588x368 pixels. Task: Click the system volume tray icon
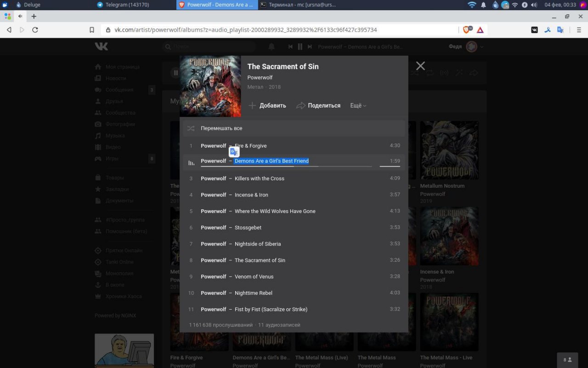[534, 5]
